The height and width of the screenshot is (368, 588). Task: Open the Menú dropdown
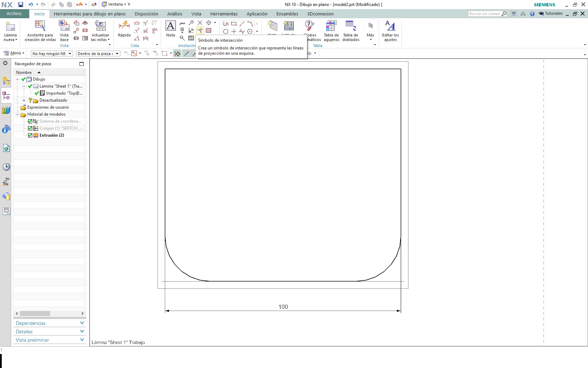tap(14, 53)
